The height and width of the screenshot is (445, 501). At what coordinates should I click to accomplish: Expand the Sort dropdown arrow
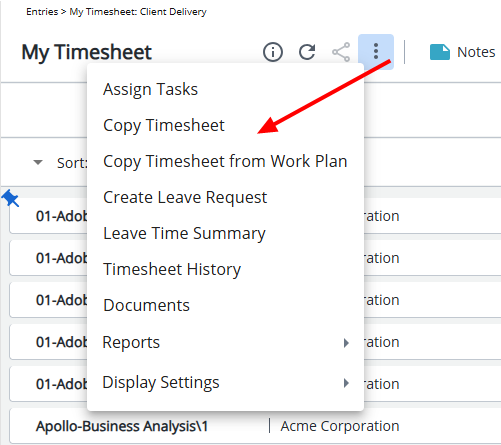tap(38, 162)
